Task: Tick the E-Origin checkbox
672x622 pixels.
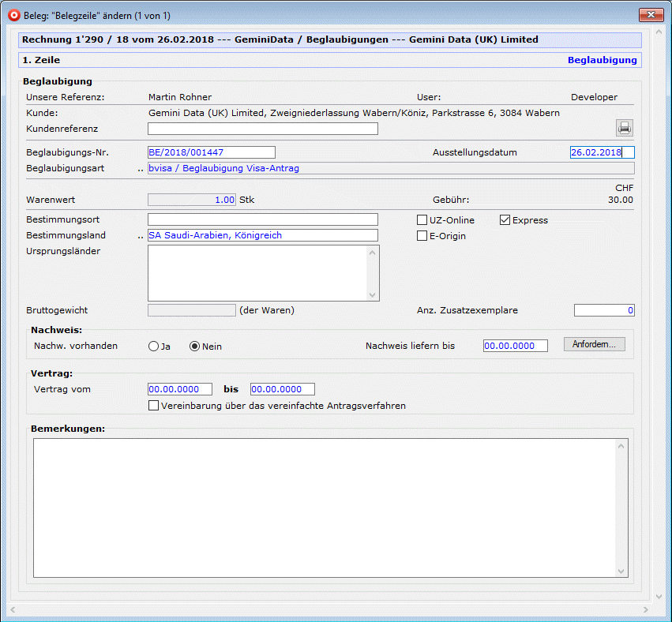Action: [x=422, y=236]
